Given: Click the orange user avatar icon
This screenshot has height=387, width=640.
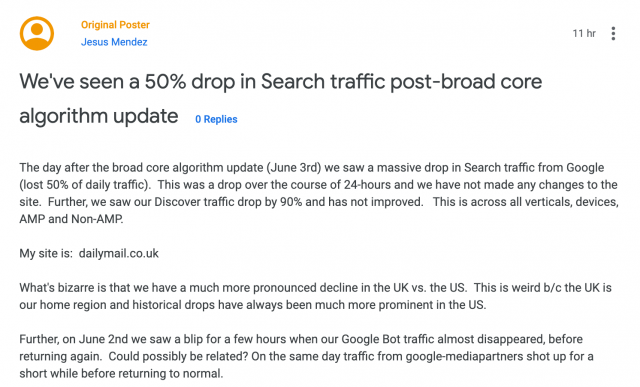Looking at the screenshot, I should [37, 33].
